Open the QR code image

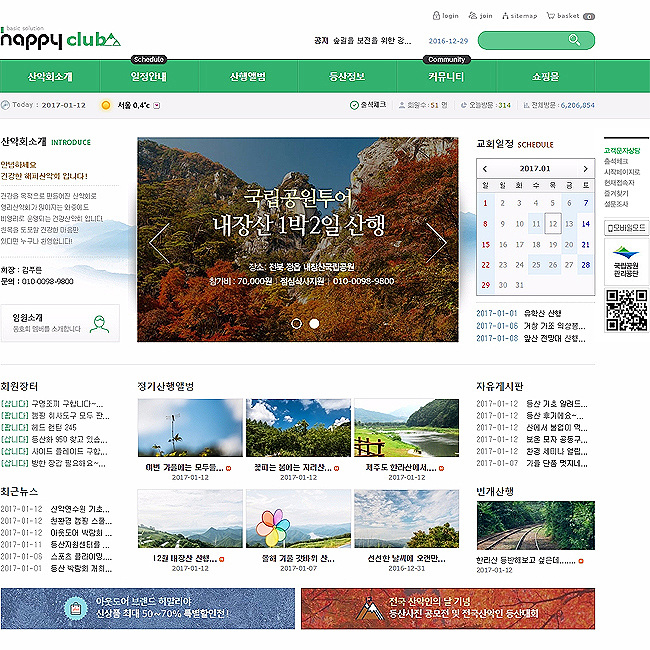tap(626, 310)
